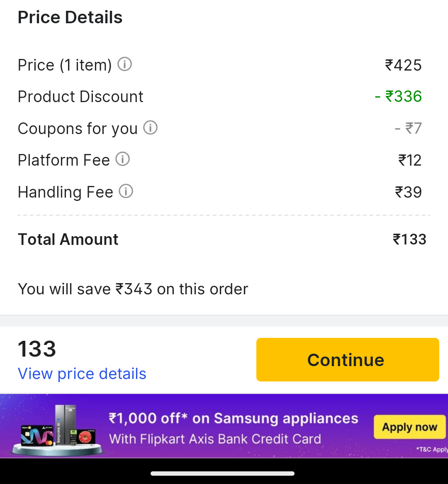Tap the Android home gesture bar
This screenshot has width=448, height=484.
223,473
